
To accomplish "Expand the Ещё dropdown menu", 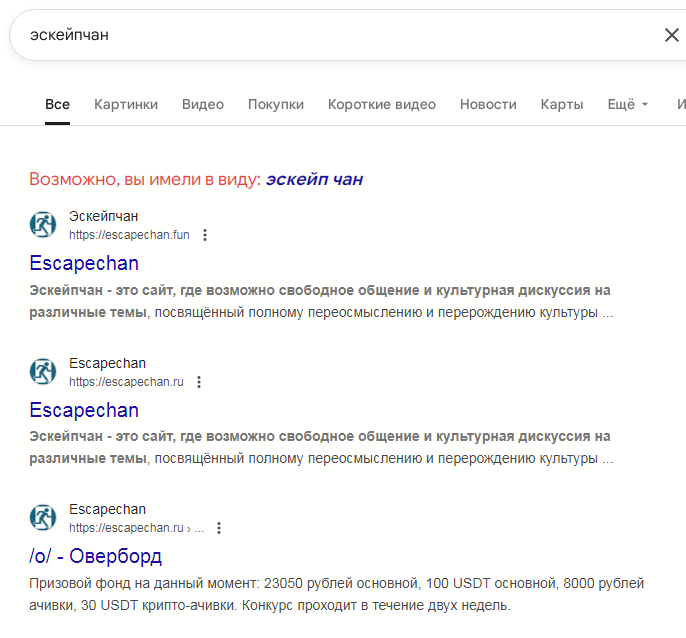I will coord(627,104).
